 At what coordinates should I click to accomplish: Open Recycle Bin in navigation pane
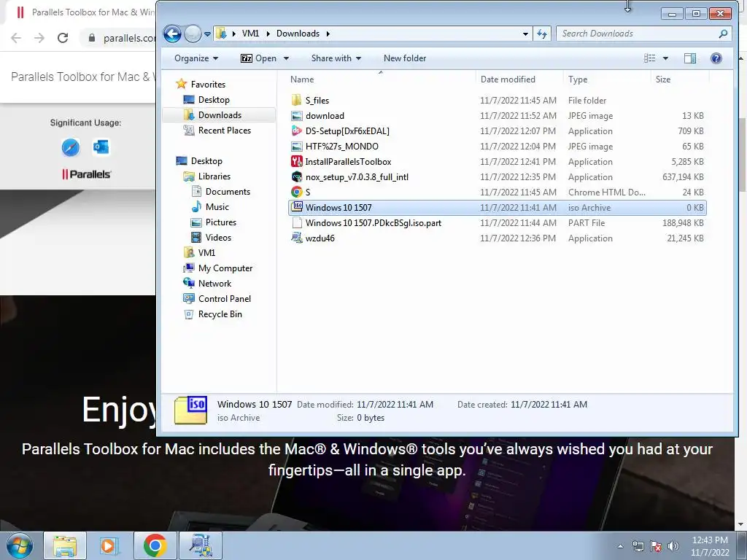coord(220,314)
